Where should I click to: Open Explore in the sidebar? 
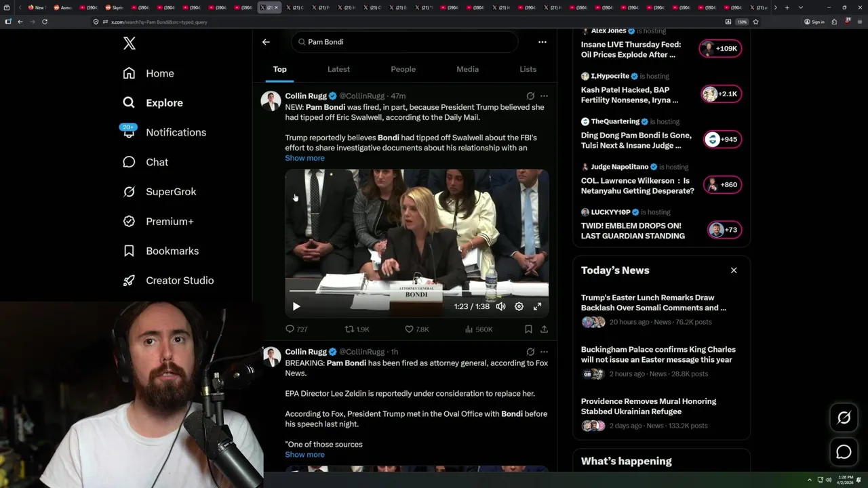click(153, 103)
